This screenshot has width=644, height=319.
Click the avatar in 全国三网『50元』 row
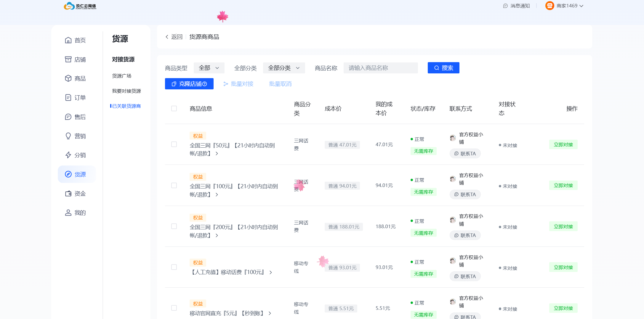pos(453,138)
